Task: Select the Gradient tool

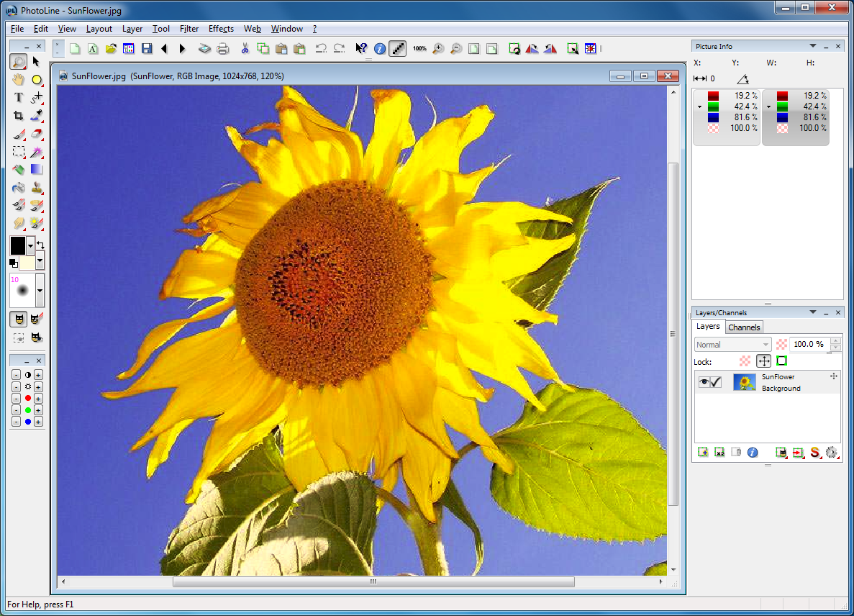Action: (x=37, y=169)
